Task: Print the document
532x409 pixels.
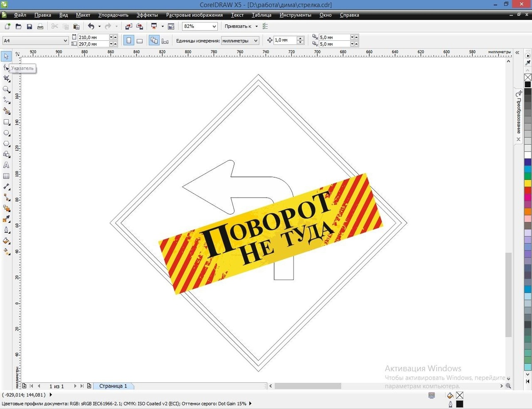Action: (40, 27)
